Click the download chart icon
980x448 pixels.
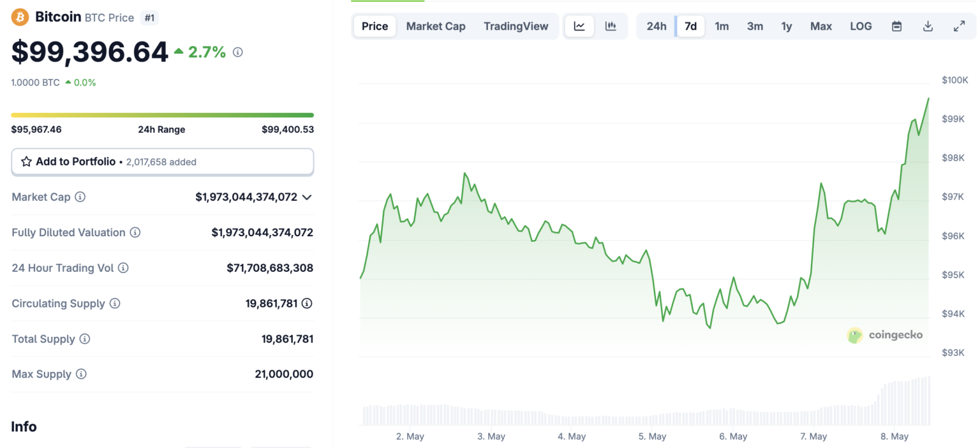point(928,26)
